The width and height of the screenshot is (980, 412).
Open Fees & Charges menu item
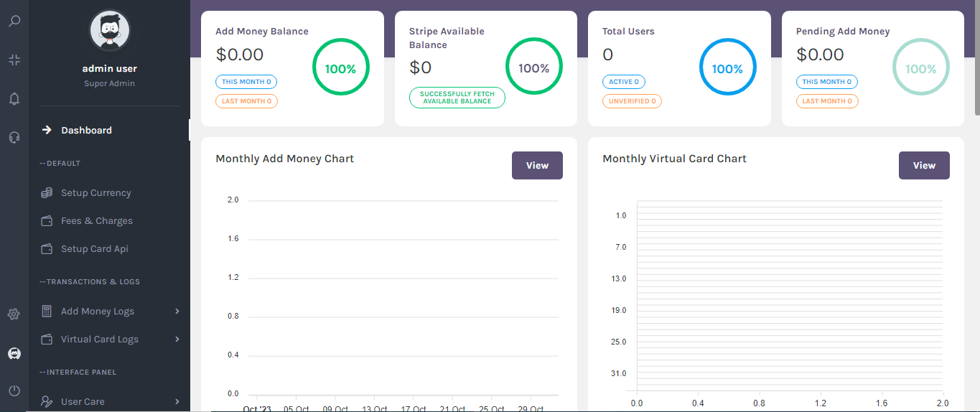coord(96,221)
